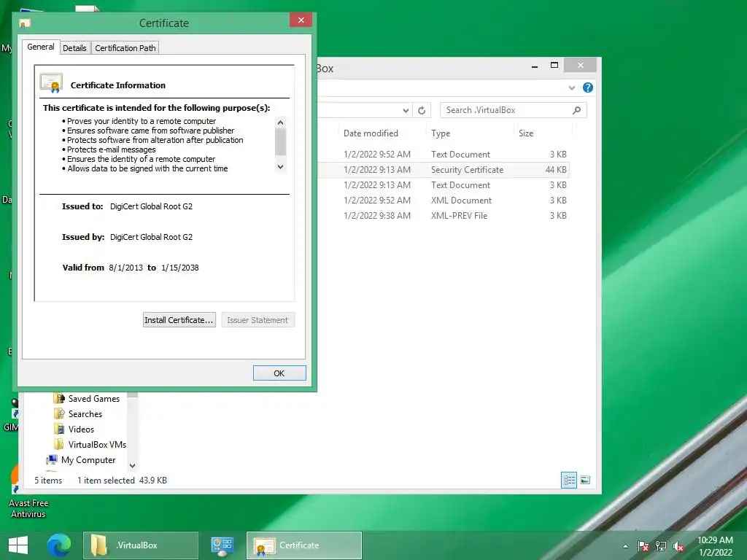
Task: Click the disabled Issuer Statement button
Action: pyautogui.click(x=258, y=320)
